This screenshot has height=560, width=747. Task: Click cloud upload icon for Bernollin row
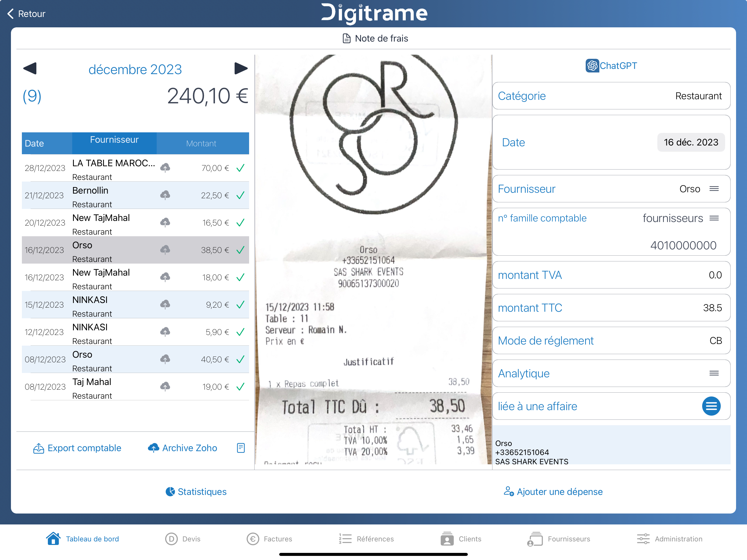point(165,195)
